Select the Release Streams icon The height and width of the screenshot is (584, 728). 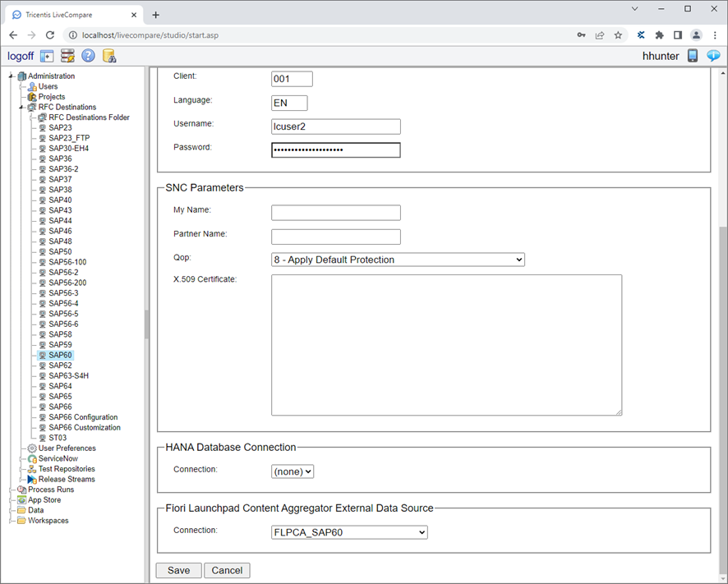(32, 479)
